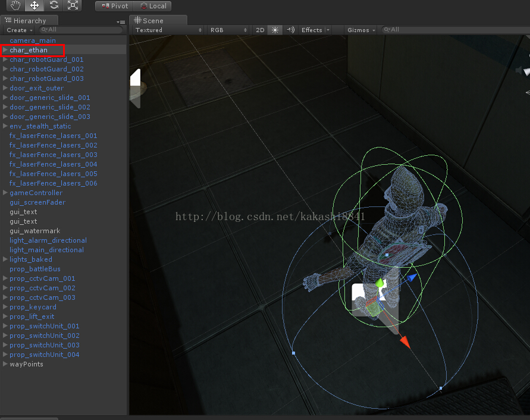Select prop_switchUnit_001
Image resolution: width=530 pixels, height=420 pixels.
(x=44, y=326)
